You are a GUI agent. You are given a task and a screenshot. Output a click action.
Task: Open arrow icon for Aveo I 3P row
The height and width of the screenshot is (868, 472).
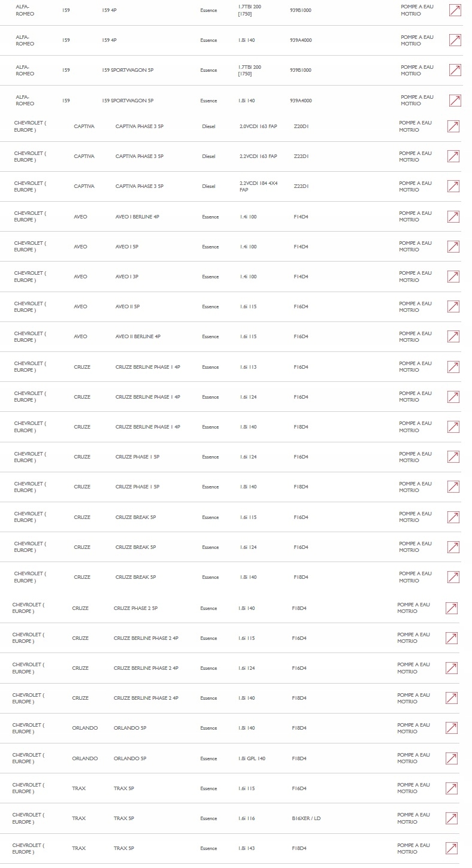pyautogui.click(x=453, y=277)
